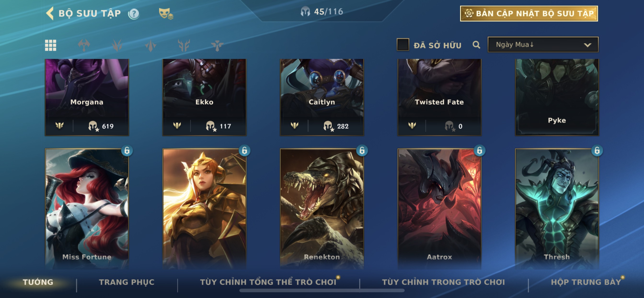The height and width of the screenshot is (298, 644).
Task: Click the bottom horizontal scroll bar
Action: click(x=322, y=291)
